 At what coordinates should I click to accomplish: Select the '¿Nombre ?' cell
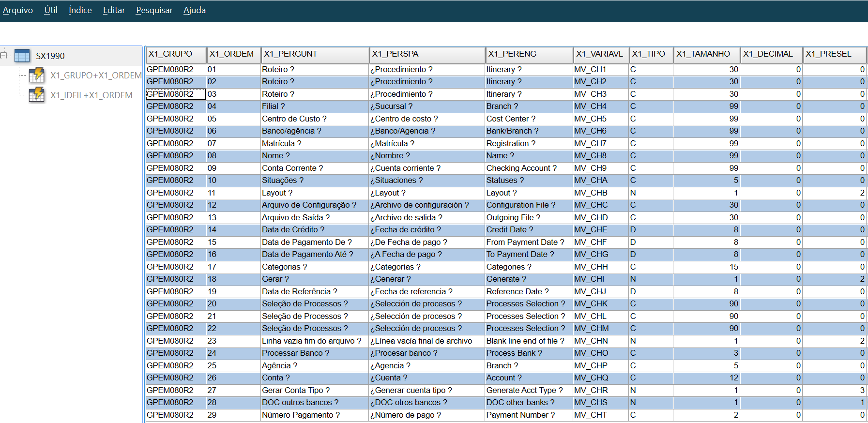point(427,156)
